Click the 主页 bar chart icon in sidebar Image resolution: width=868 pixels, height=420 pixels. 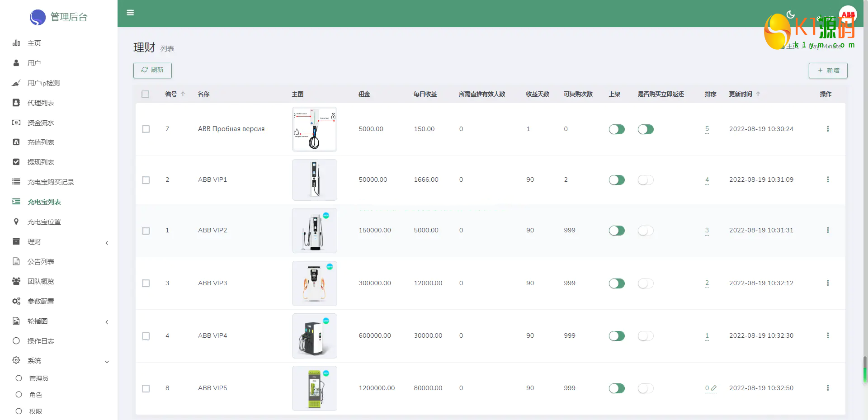point(16,43)
